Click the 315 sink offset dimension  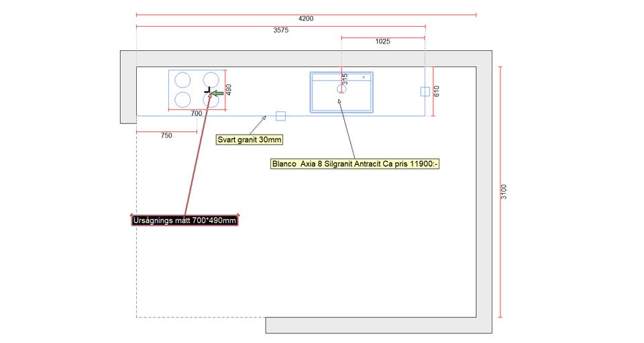[x=345, y=79]
